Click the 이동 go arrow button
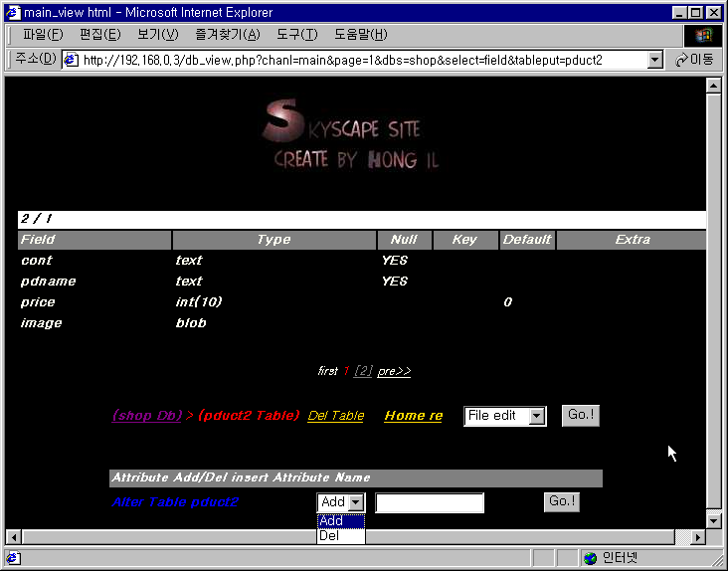This screenshot has width=728, height=571. (694, 60)
